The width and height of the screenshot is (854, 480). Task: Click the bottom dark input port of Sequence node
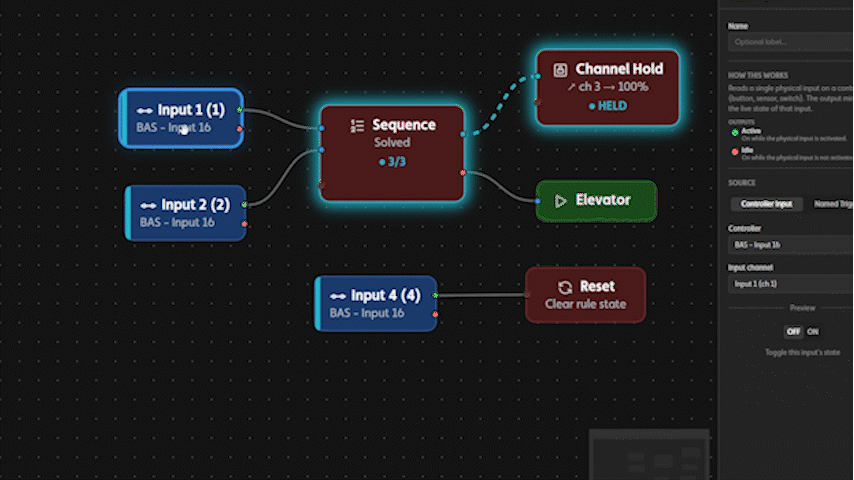pos(322,186)
